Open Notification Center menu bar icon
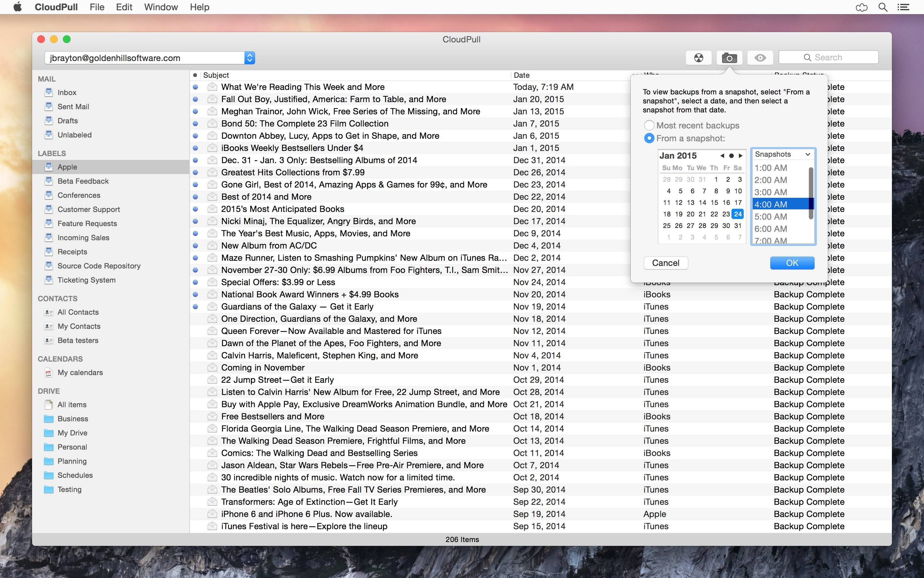 (903, 7)
